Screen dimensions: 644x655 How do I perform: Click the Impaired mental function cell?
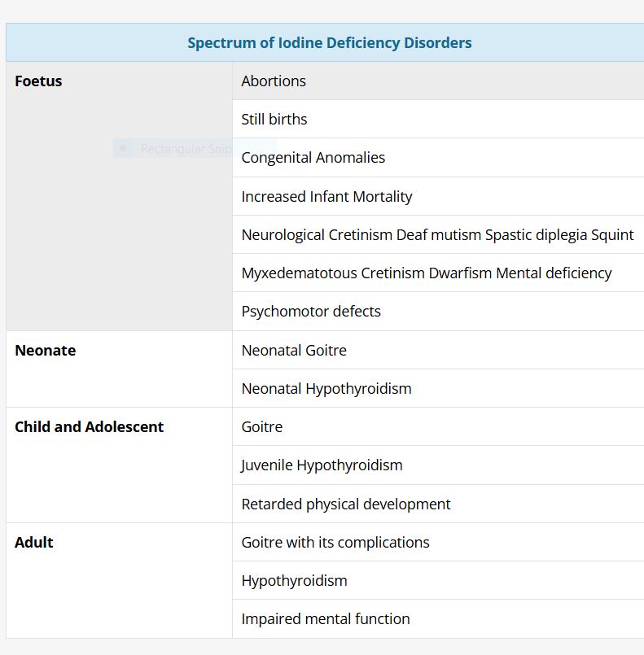pyautogui.click(x=326, y=619)
